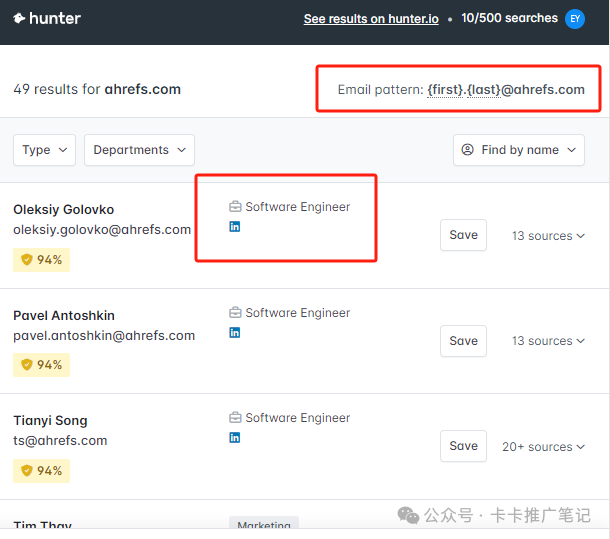This screenshot has width=610, height=539.
Task: Click Software Engineer title for Pavel Antoshkin
Action: [298, 313]
